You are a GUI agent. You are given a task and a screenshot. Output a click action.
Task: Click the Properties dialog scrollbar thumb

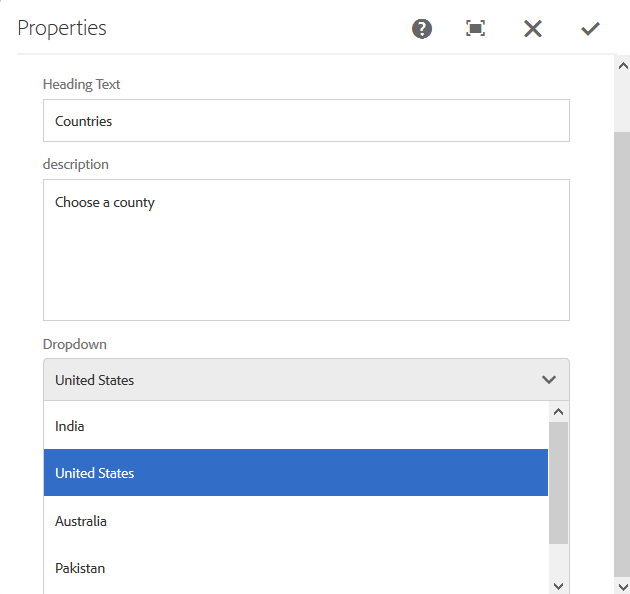point(622,350)
